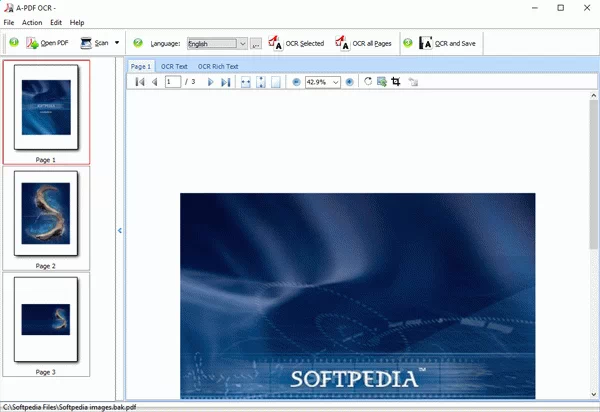
Task: Go to the next page
Action: tap(210, 82)
